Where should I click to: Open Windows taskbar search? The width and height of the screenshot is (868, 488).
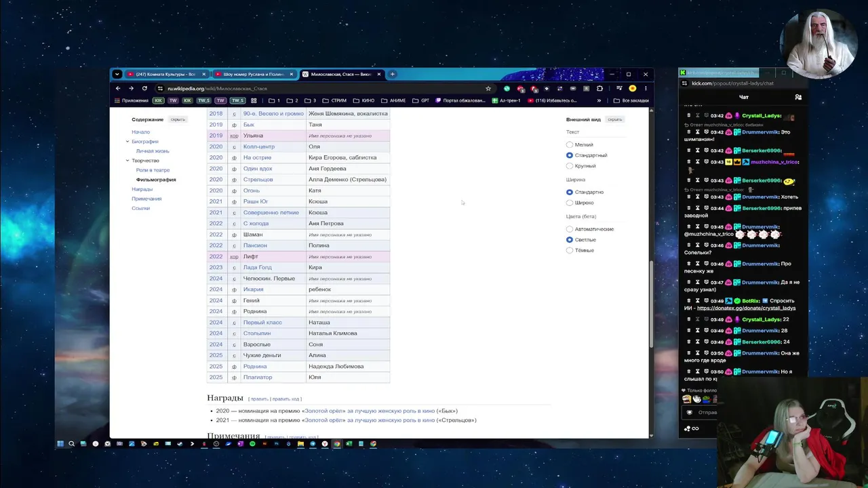pyautogui.click(x=71, y=444)
